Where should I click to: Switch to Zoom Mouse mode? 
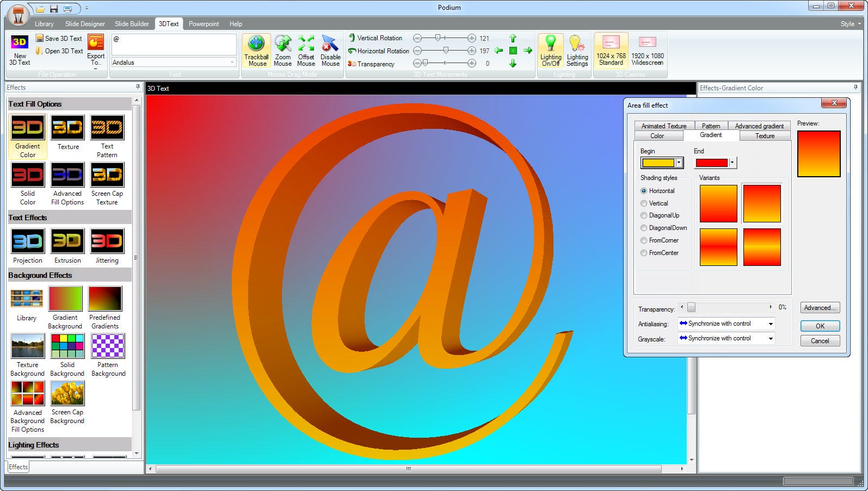[282, 51]
